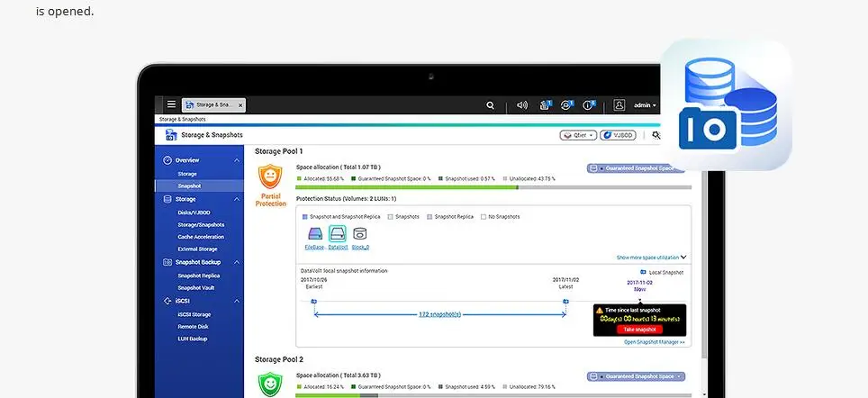868x398 pixels.
Task: Collapse the Overview section chevron
Action: click(237, 160)
